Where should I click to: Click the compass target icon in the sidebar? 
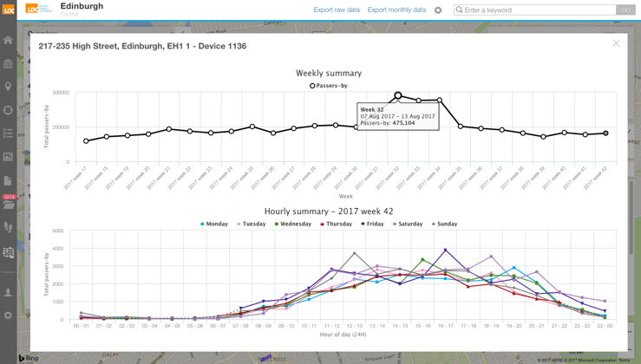pyautogui.click(x=8, y=110)
